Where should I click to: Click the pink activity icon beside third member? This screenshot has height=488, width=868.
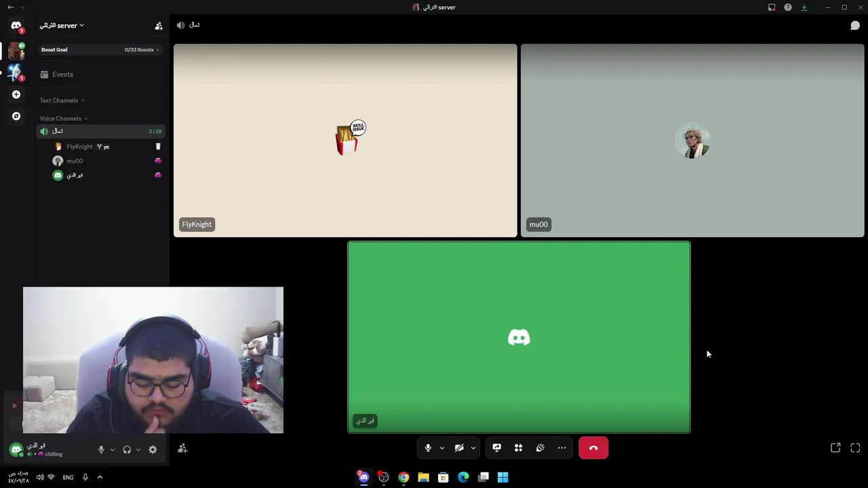(158, 175)
